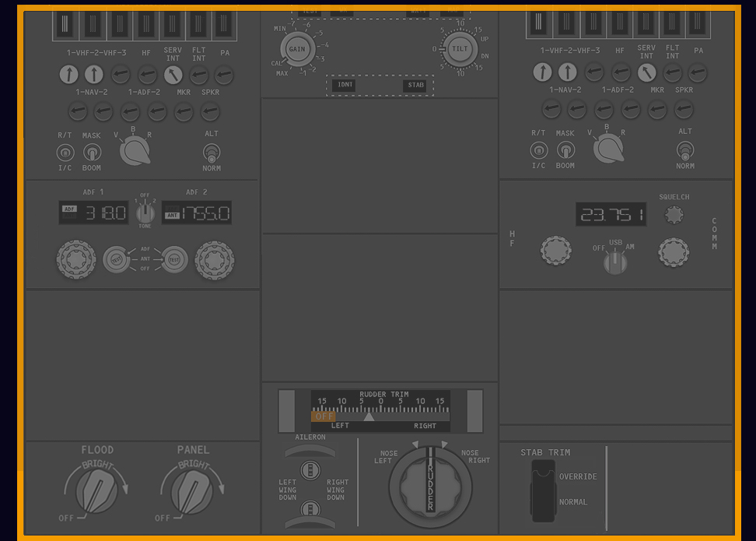Set HF mode selector OFF/USB/AM

[x=615, y=262]
